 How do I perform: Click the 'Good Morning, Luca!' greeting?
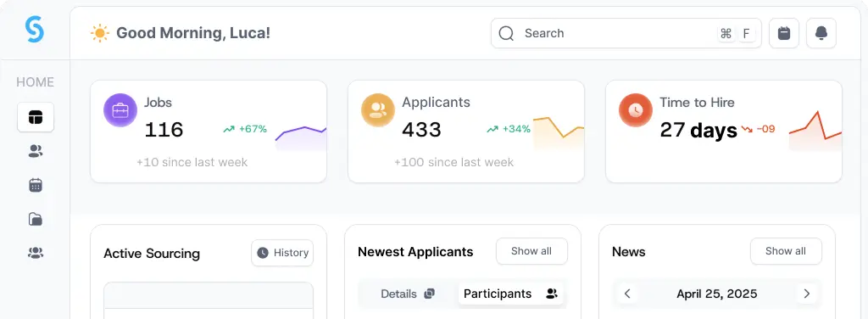[x=193, y=33]
